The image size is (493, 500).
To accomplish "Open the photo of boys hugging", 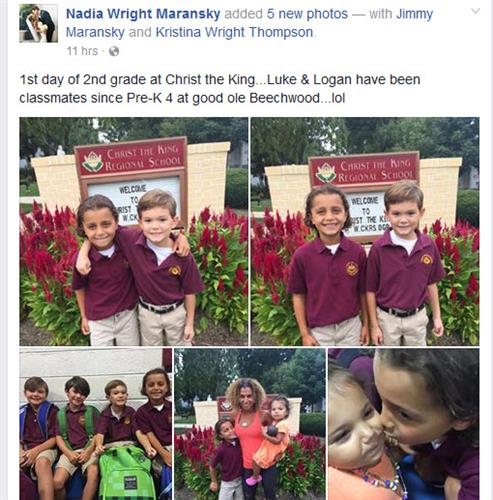I will coord(134,231).
